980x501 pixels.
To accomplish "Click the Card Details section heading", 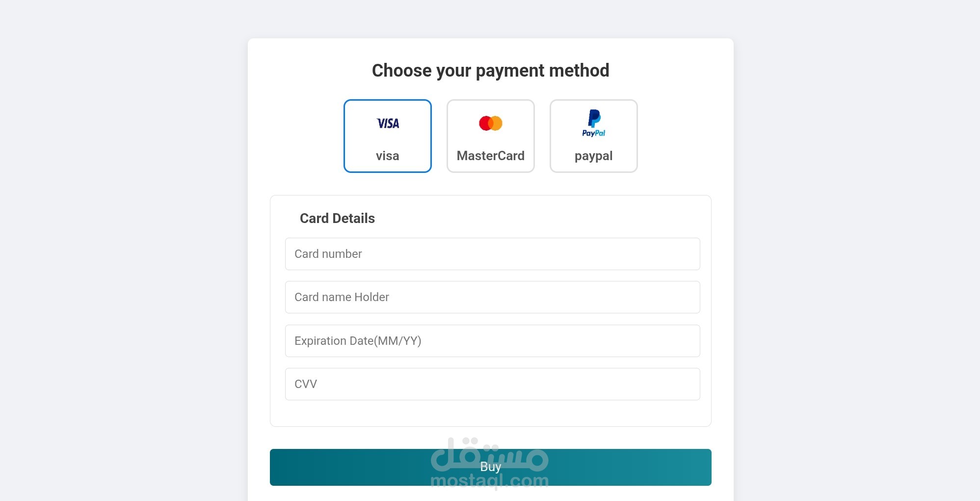I will click(x=337, y=218).
